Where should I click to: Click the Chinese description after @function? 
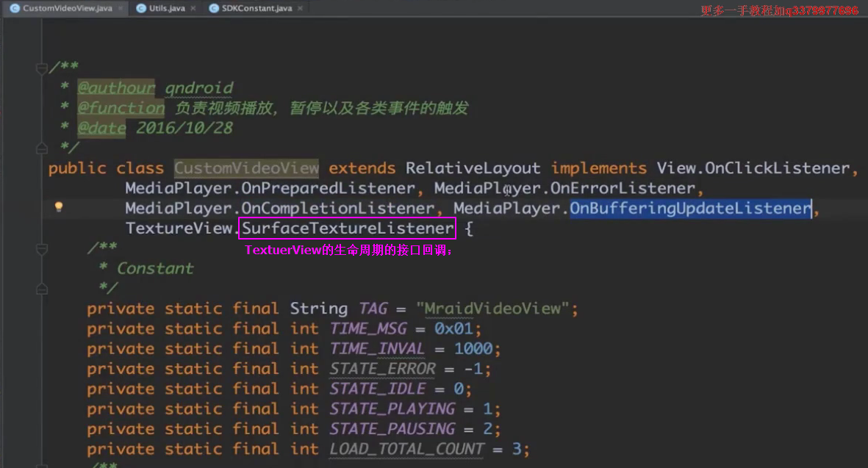tap(322, 108)
